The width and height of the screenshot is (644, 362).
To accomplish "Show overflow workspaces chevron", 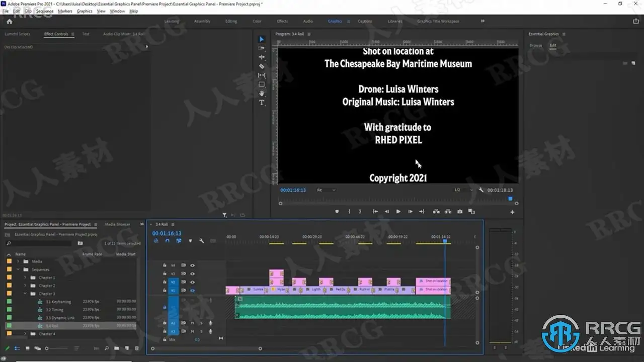I will pyautogui.click(x=482, y=21).
